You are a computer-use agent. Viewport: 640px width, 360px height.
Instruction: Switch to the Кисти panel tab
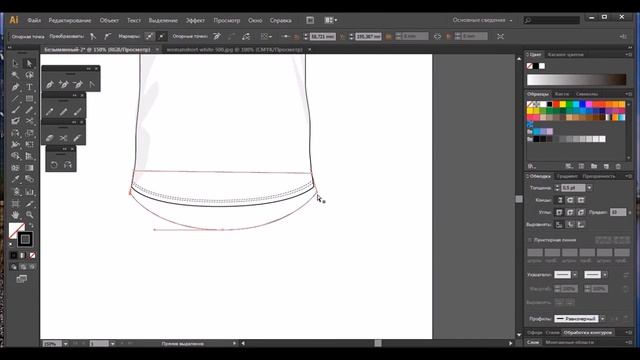562,94
